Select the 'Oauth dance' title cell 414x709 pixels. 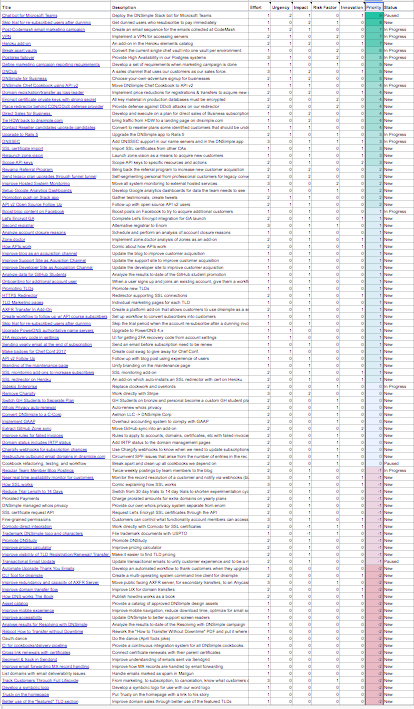[56, 638]
